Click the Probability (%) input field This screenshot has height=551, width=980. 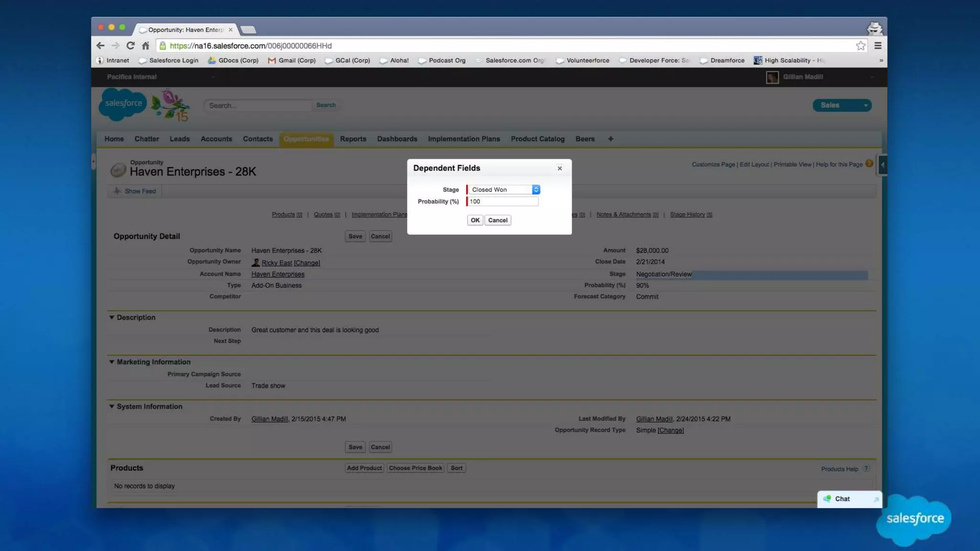502,201
